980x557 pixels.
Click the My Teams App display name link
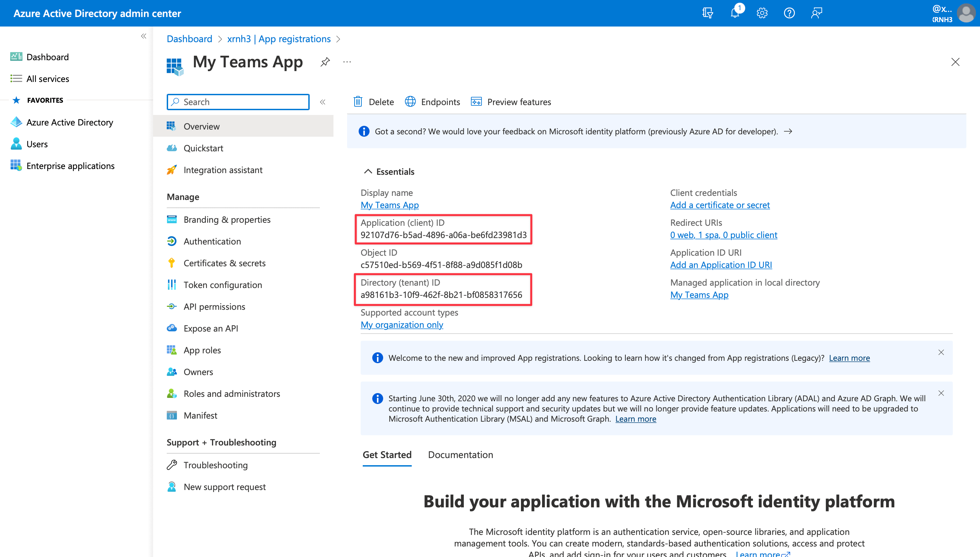point(390,205)
